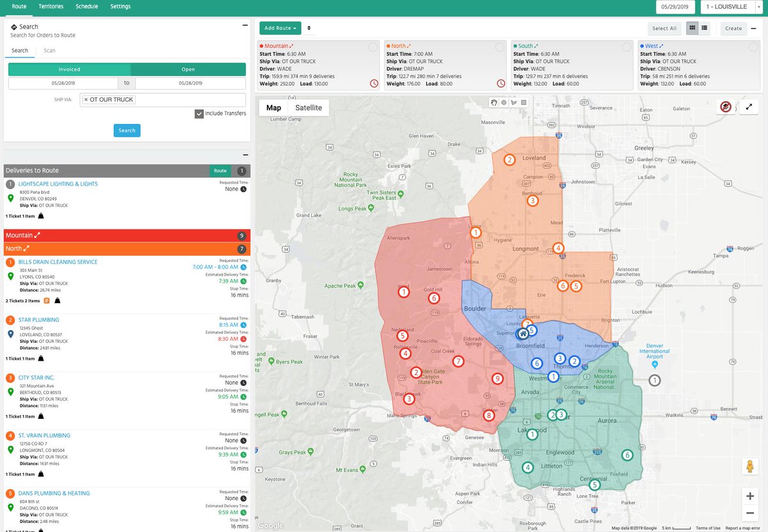The image size is (768, 532).
Task: Switch to the Territories tab
Action: click(x=51, y=6)
